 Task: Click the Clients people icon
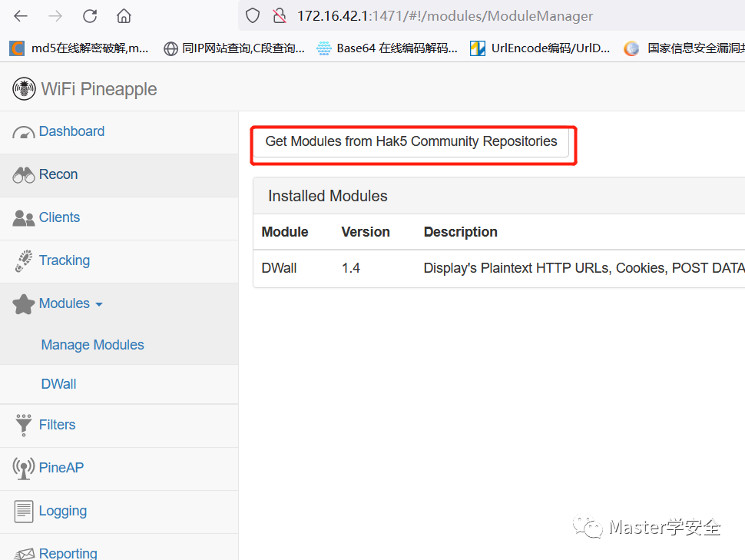pos(23,218)
